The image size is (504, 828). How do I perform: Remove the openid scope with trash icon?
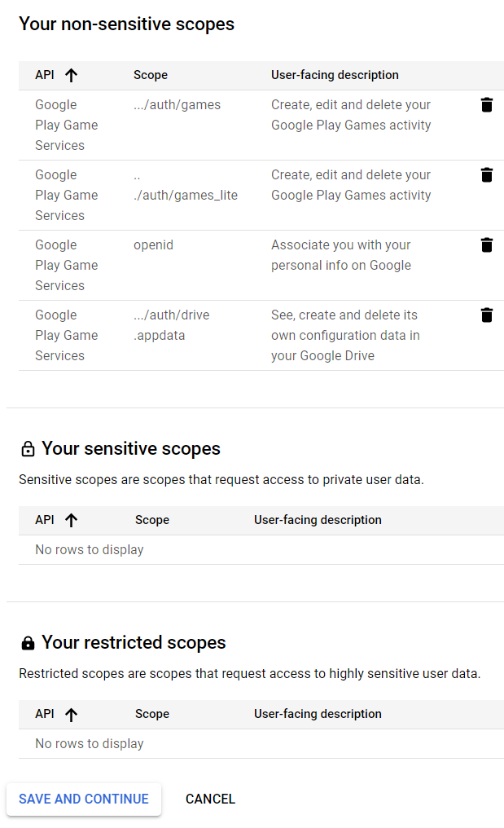point(487,245)
